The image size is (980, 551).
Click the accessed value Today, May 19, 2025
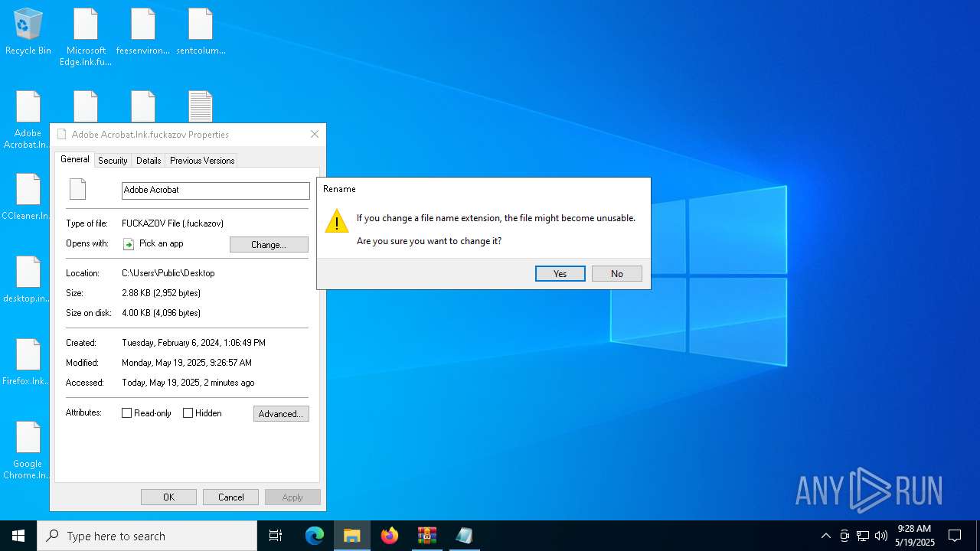188,383
